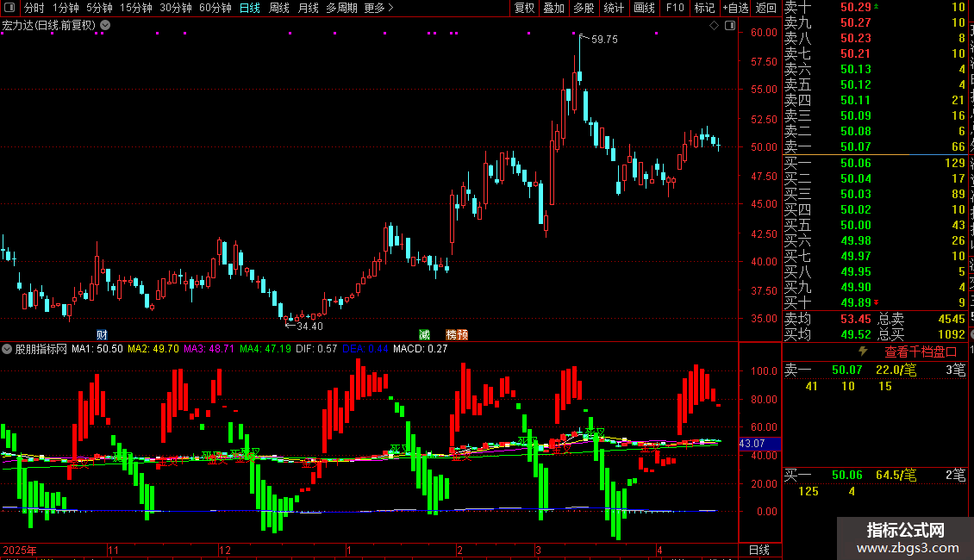Click the 减 reduction event marker
Viewport: 974px width, 560px height.
(424, 334)
